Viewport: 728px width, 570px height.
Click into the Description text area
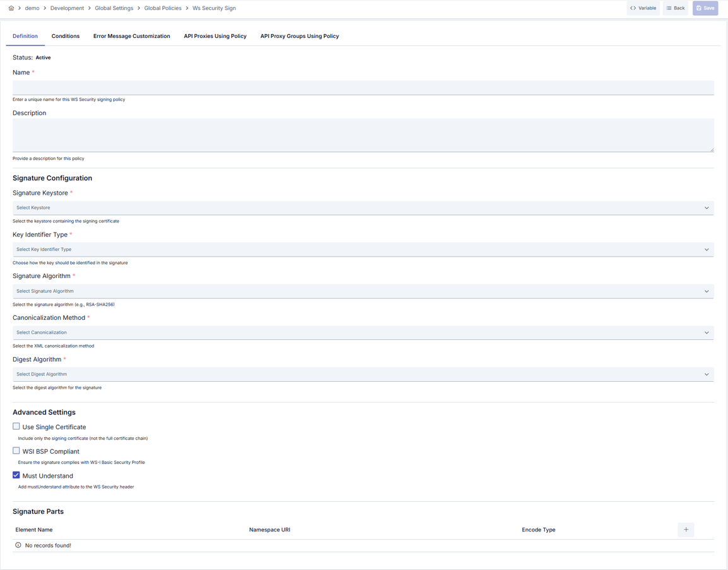(x=363, y=135)
